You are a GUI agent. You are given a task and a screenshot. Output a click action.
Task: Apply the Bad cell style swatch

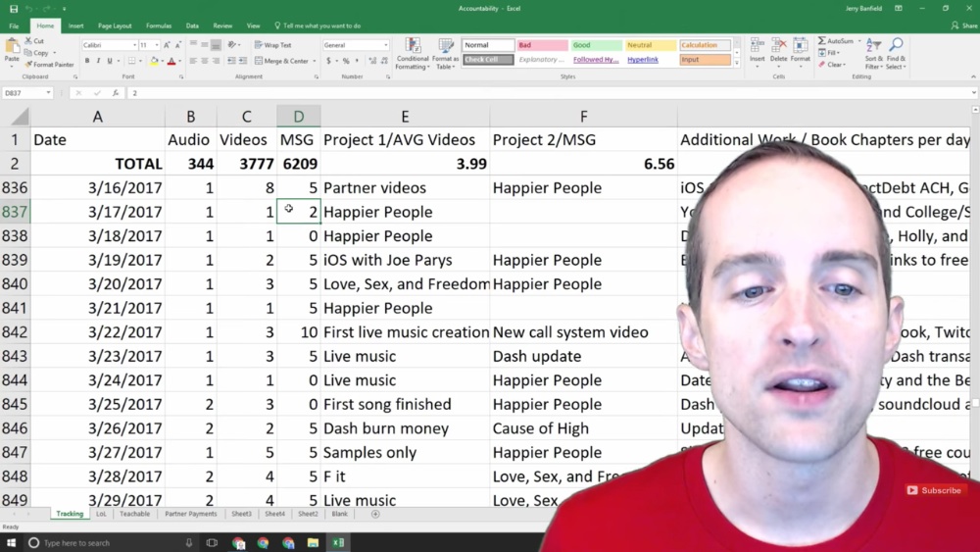pos(542,45)
